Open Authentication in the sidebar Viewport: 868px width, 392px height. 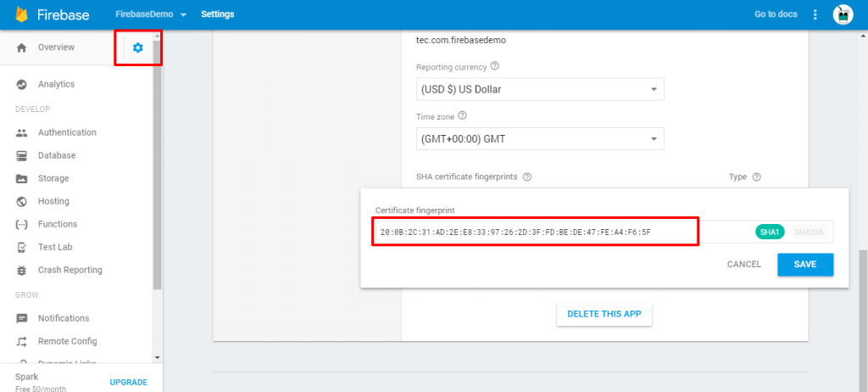pyautogui.click(x=67, y=132)
